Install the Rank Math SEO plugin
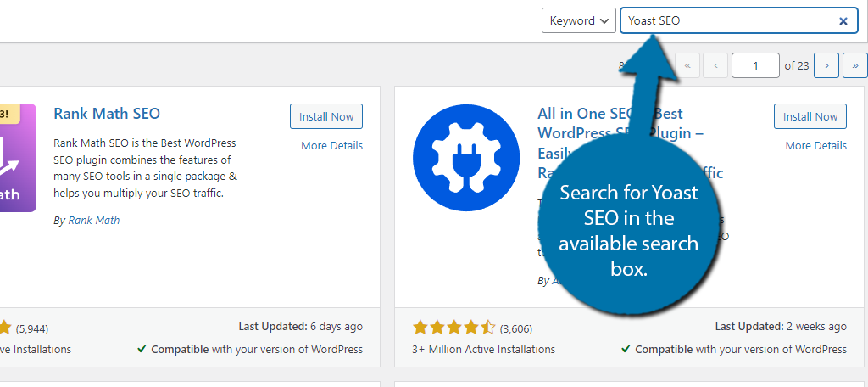 pyautogui.click(x=326, y=117)
